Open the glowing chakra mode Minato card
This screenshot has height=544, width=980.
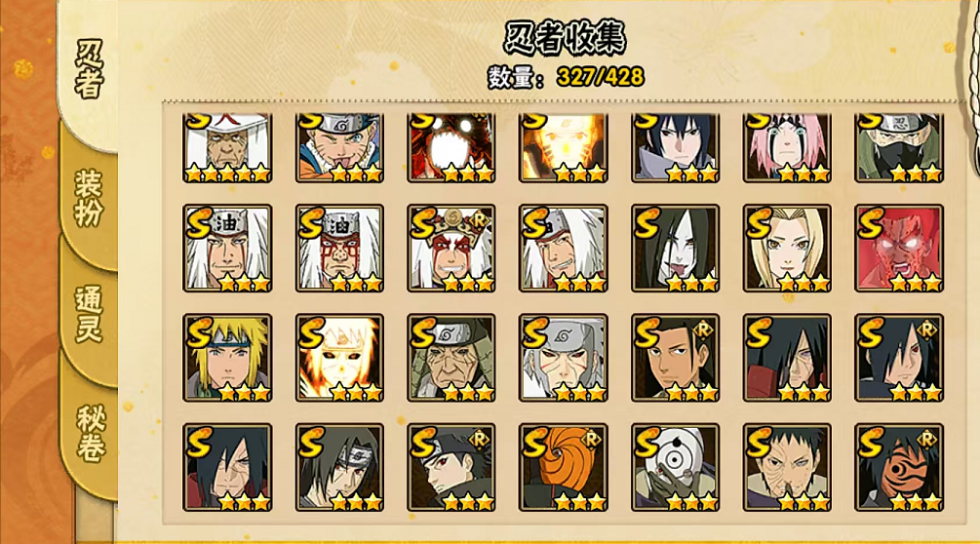[339, 357]
